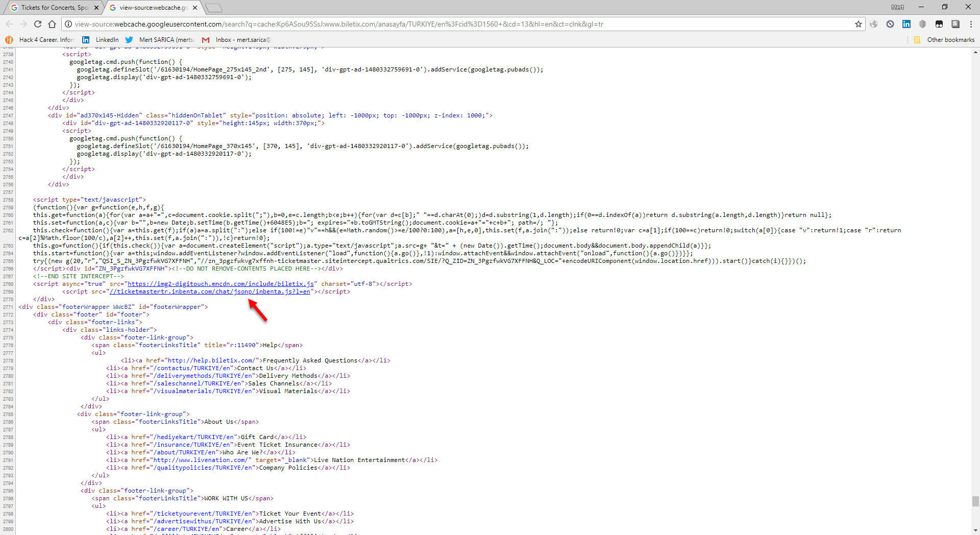View site information icon in address bar
The image size is (980, 535).
(68, 24)
